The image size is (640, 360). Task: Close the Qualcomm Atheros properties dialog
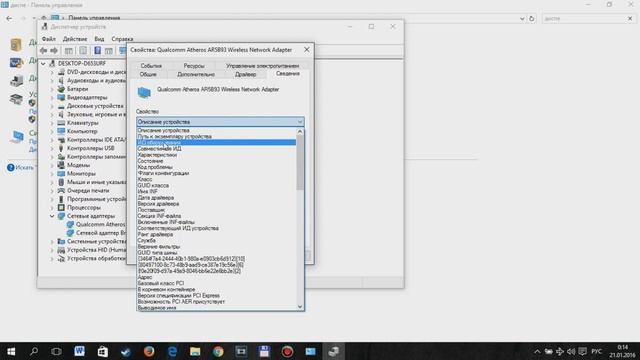coord(307,50)
